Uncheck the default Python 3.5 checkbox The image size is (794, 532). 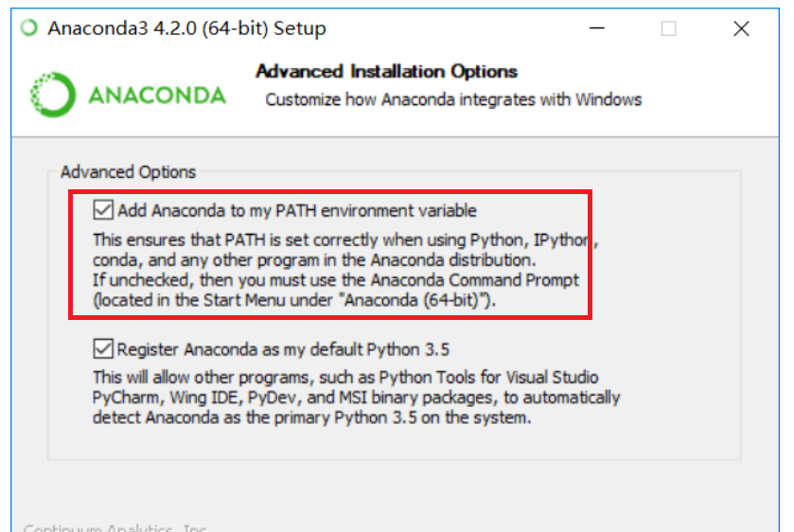point(103,349)
